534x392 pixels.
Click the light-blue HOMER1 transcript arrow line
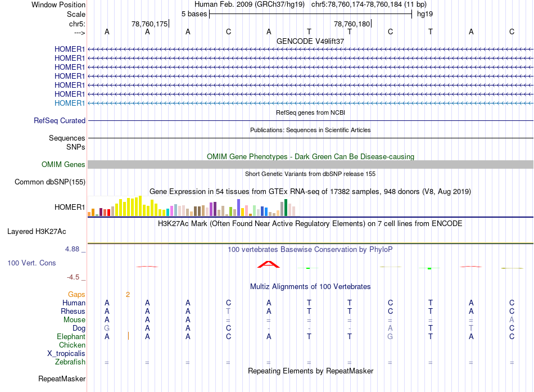tap(310, 103)
